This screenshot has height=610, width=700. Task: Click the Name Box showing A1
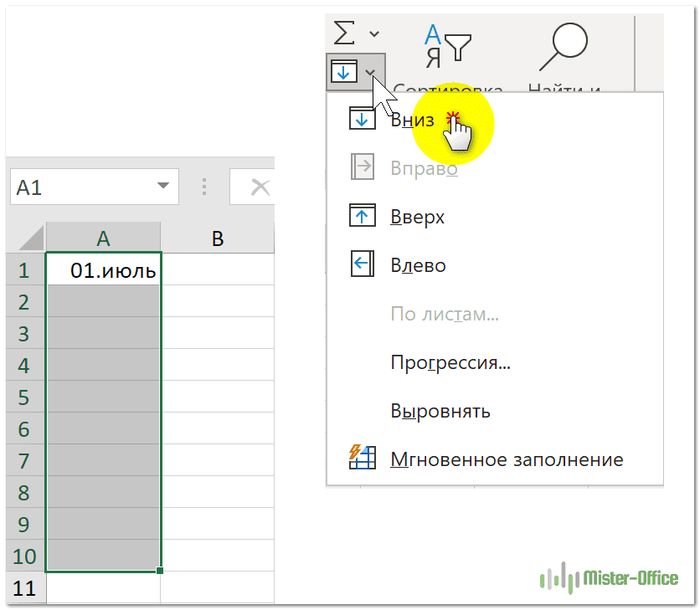coord(80,187)
